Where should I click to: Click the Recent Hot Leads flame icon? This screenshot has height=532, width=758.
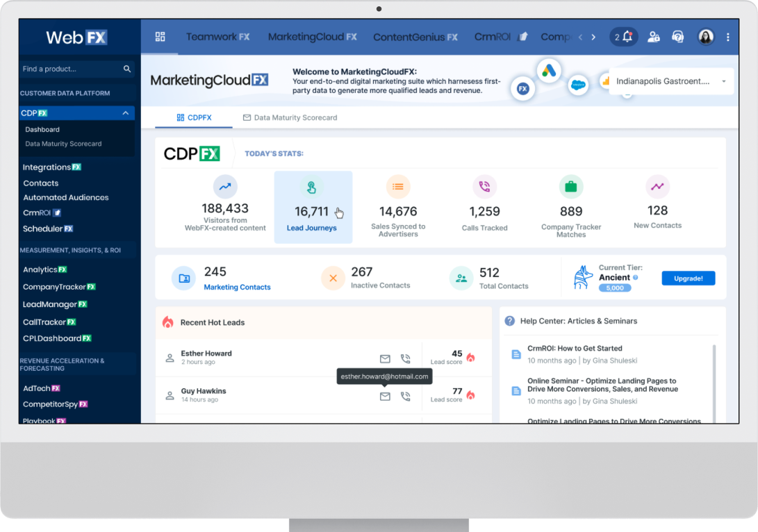click(x=167, y=322)
